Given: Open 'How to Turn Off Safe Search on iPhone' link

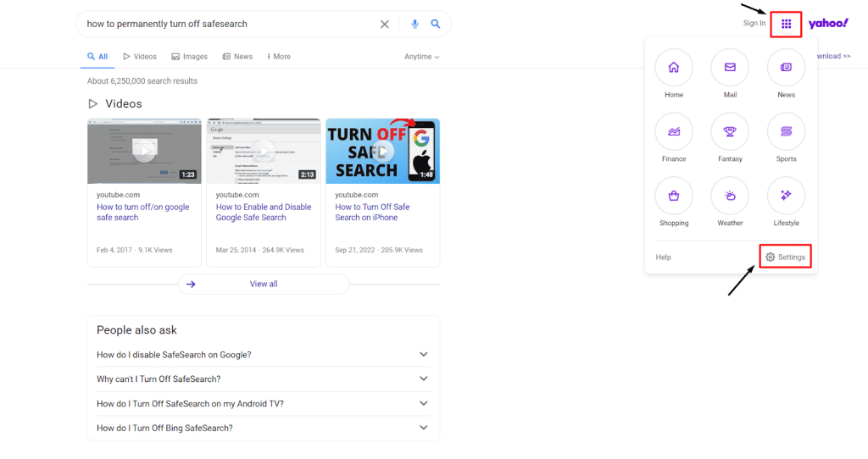Looking at the screenshot, I should click(x=373, y=213).
